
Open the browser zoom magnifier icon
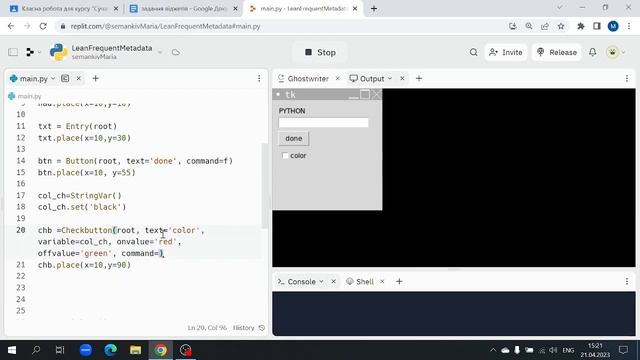529,26
